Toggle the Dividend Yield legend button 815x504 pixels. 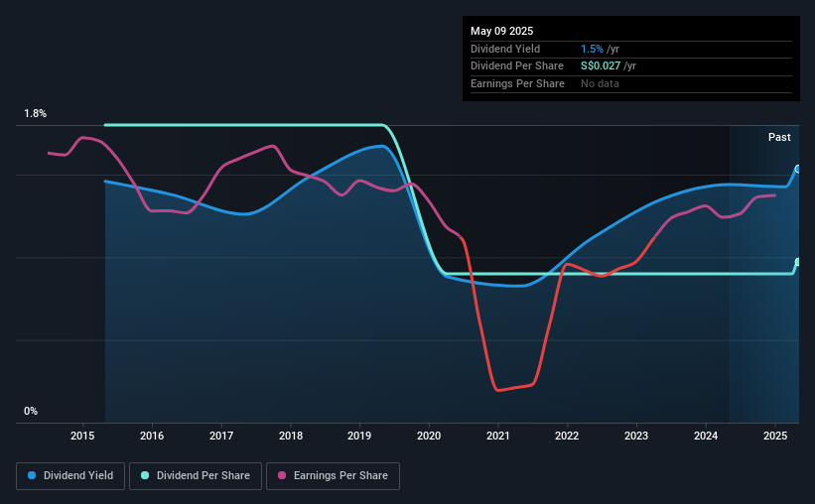pyautogui.click(x=70, y=476)
